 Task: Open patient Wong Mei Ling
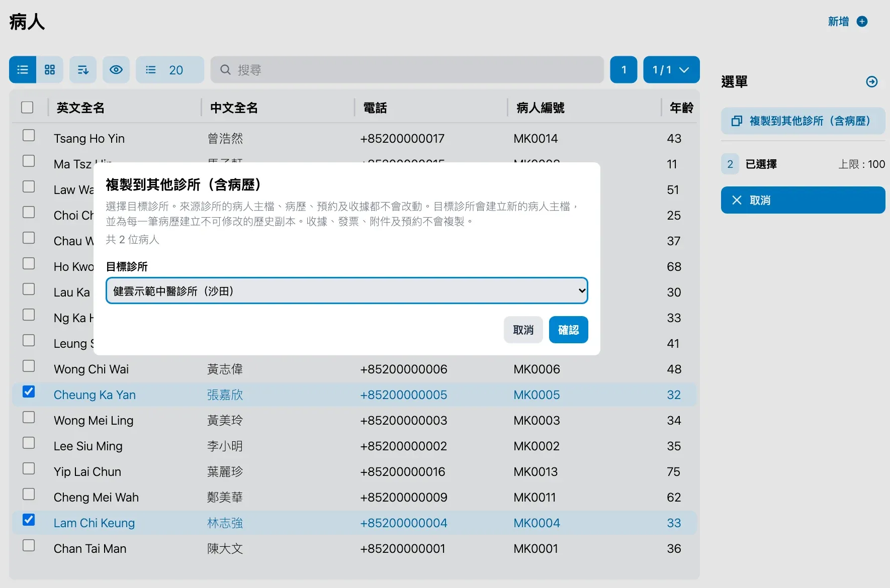(94, 421)
